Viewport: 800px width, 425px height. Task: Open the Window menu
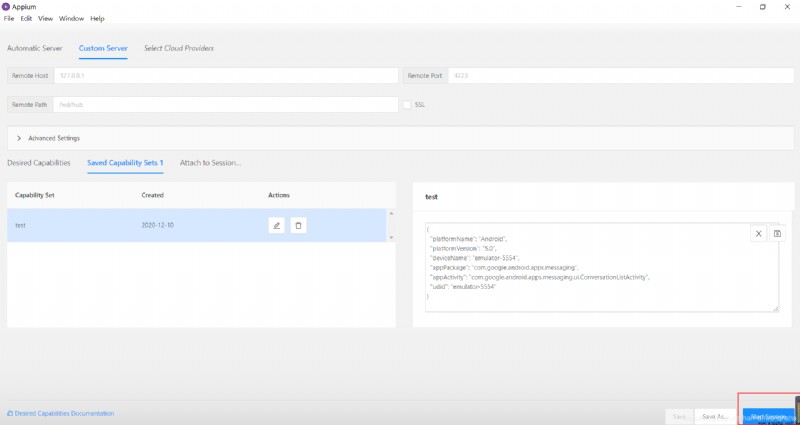point(71,18)
